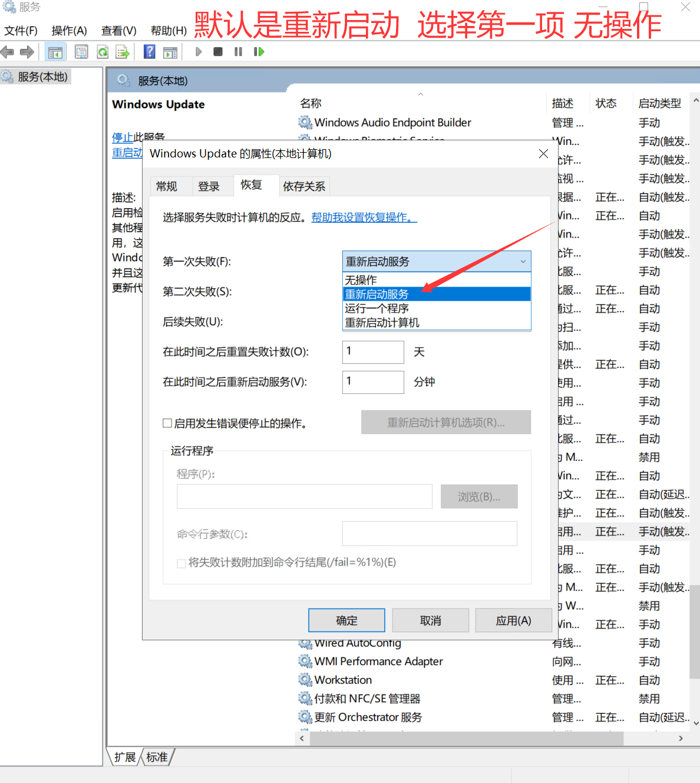The width and height of the screenshot is (700, 783).
Task: Choose 运行一个程序 from the dropdown list
Action: pos(437,308)
